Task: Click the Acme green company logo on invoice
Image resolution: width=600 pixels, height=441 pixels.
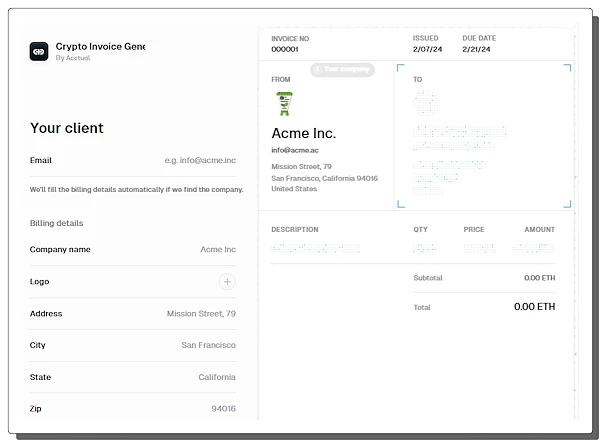Action: (284, 104)
